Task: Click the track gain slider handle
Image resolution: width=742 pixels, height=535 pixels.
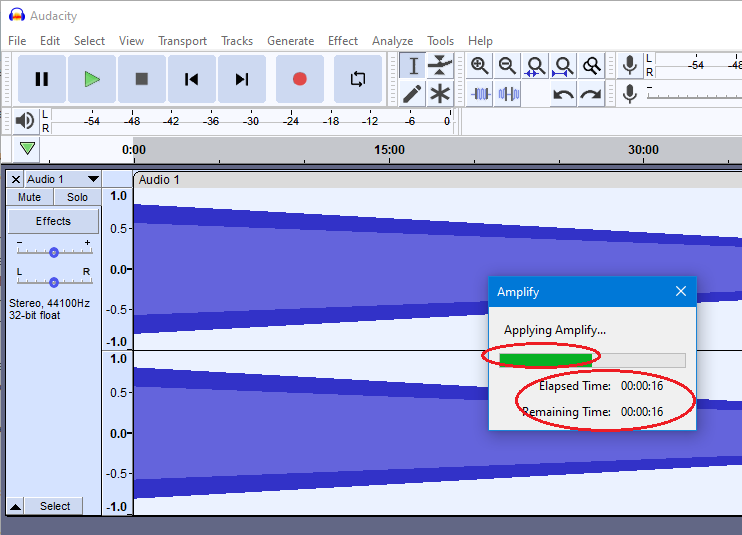Action: pyautogui.click(x=54, y=252)
